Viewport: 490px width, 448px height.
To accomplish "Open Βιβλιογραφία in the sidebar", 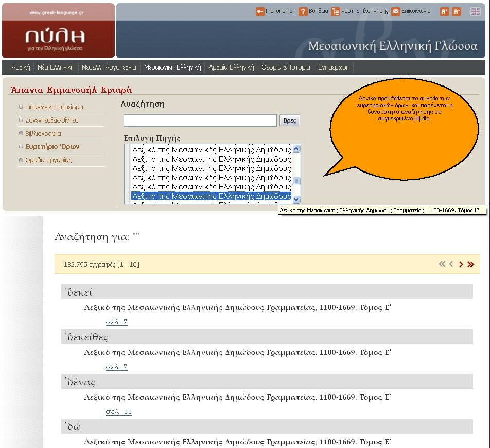I will point(43,133).
